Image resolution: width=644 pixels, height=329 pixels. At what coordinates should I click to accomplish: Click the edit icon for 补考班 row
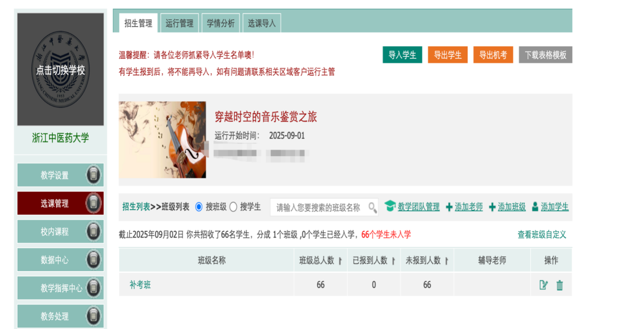pos(544,285)
